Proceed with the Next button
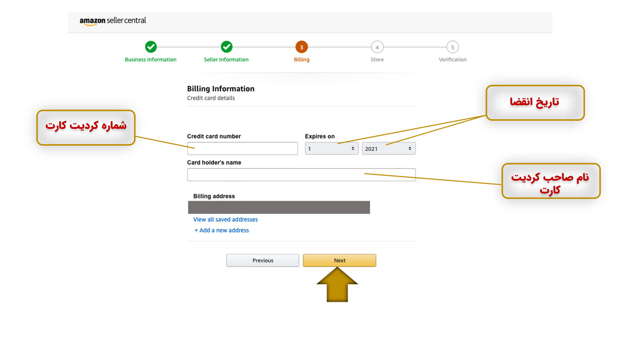This screenshot has width=644, height=362. 340,260
